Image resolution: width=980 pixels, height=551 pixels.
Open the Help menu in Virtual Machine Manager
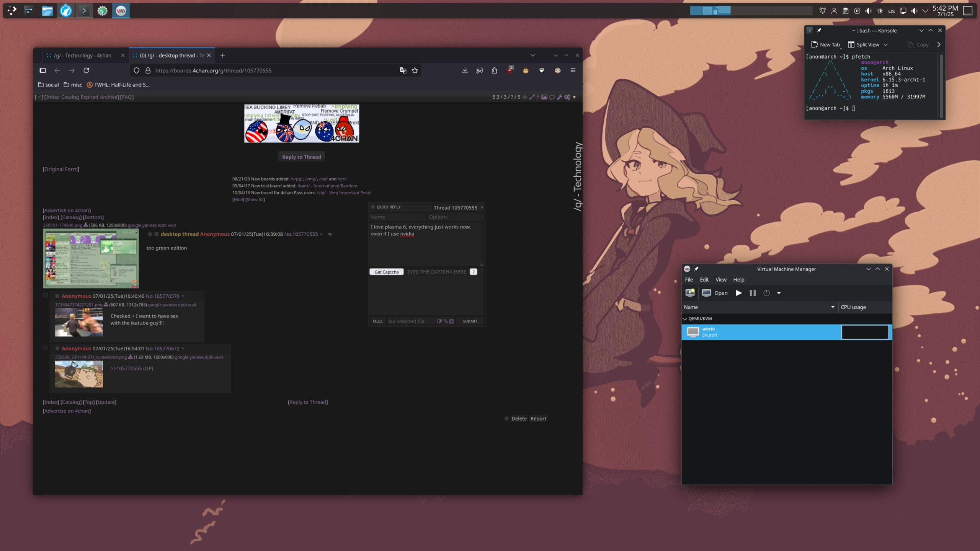738,280
